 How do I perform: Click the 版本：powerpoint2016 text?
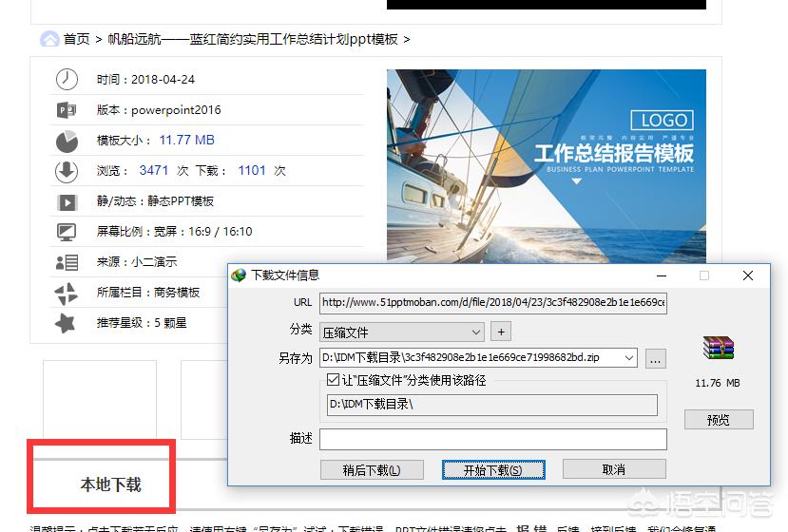(x=159, y=110)
